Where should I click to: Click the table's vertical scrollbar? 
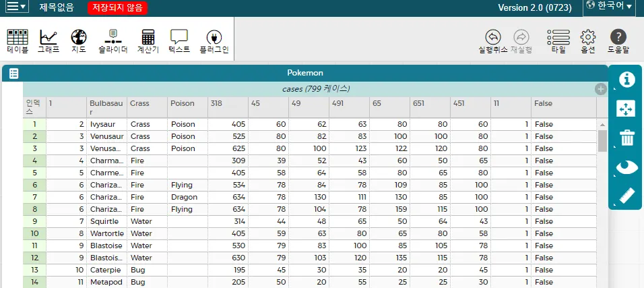[x=602, y=140]
